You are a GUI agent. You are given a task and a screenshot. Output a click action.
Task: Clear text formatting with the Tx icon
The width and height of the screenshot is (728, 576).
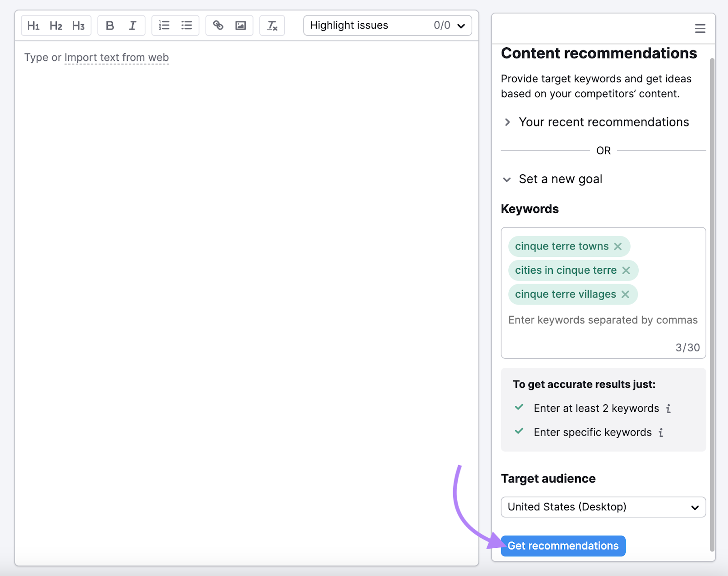[x=272, y=25]
